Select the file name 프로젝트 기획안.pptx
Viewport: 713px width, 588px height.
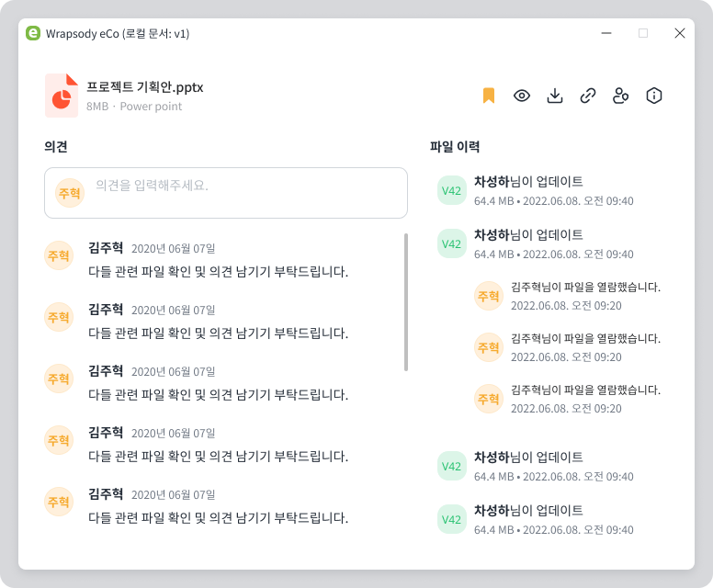145,87
